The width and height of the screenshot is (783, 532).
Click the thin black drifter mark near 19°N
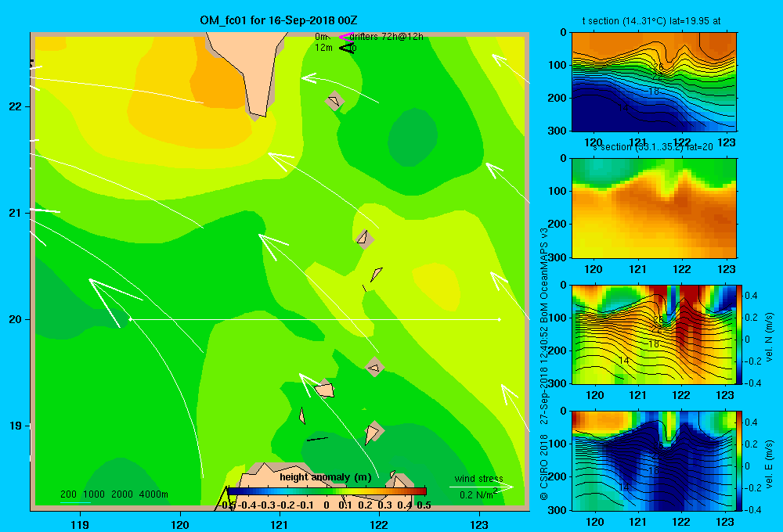[x=317, y=439]
